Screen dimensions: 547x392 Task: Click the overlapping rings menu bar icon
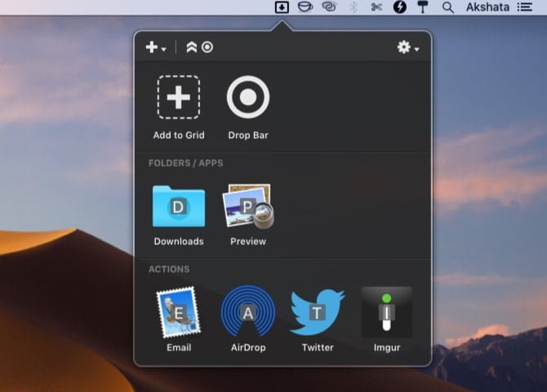coord(329,7)
